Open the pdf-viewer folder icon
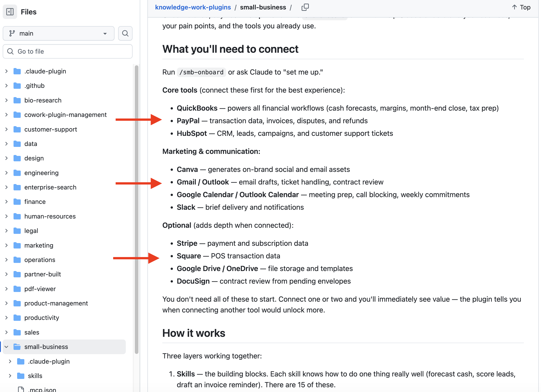The height and width of the screenshot is (392, 541). [x=17, y=289]
